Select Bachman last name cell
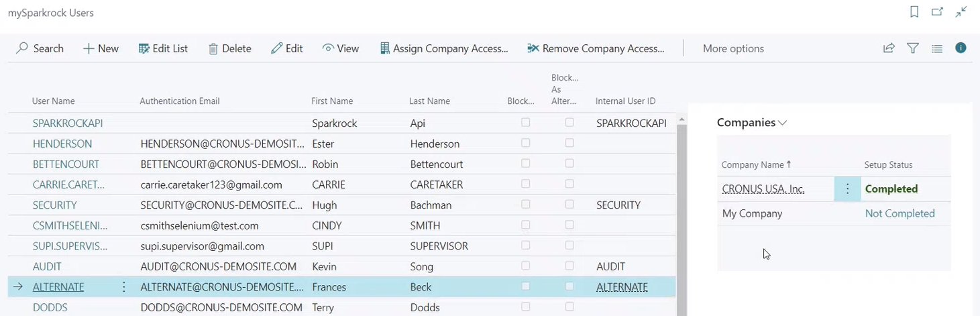The width and height of the screenshot is (980, 316). click(x=431, y=205)
